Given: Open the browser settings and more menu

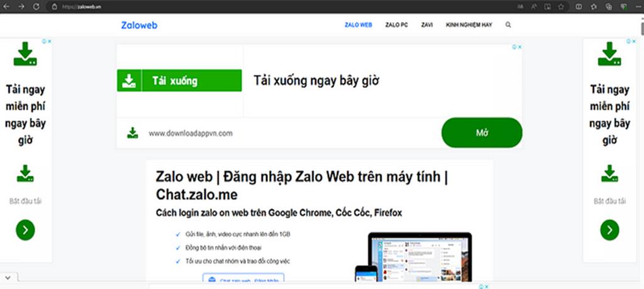Looking at the screenshot, I should [638, 6].
